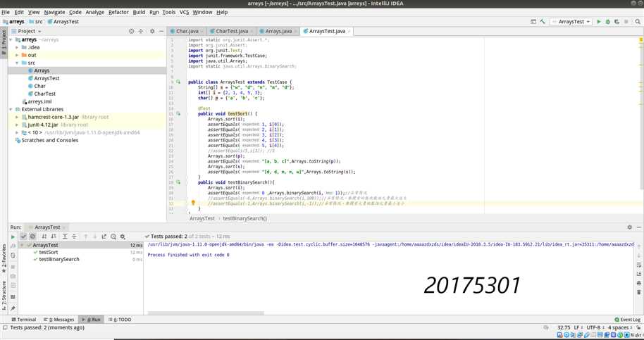Viewport: 644px width, 340px height.
Task: Click run gutter icon next to testSort
Action: point(178,113)
